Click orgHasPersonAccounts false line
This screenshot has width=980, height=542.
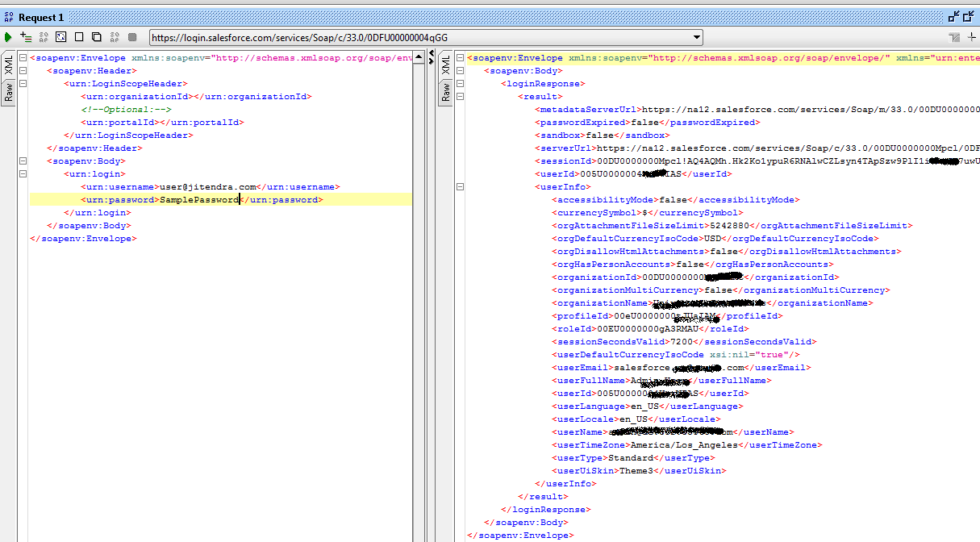tap(693, 265)
